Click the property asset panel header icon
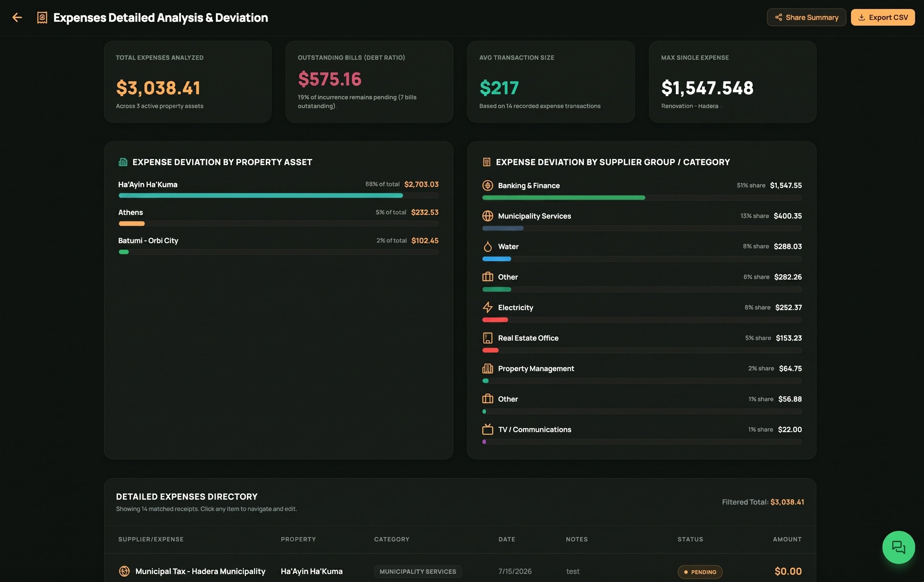Image resolution: width=924 pixels, height=582 pixels. [123, 162]
